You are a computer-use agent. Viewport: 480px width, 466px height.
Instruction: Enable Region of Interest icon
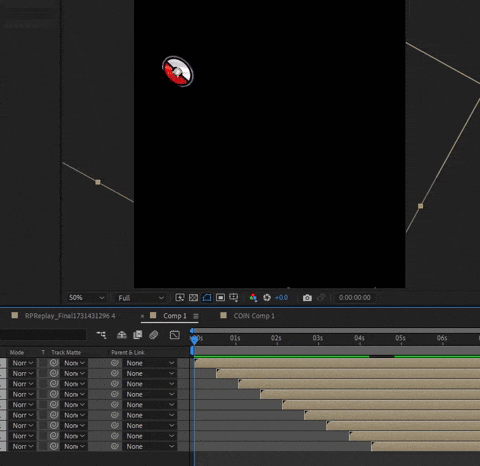220,297
